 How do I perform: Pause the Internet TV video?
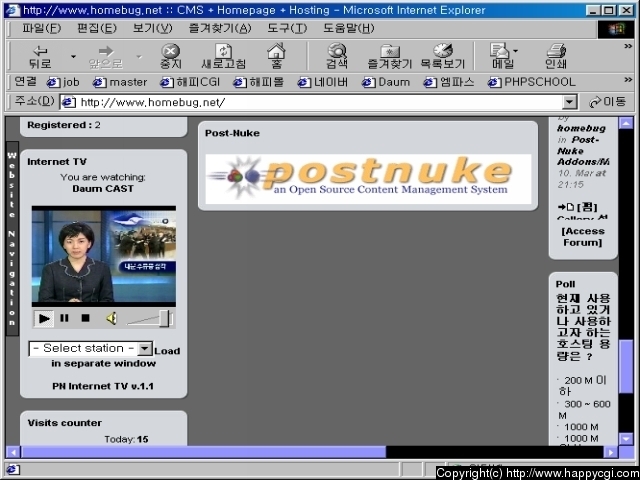(x=64, y=318)
